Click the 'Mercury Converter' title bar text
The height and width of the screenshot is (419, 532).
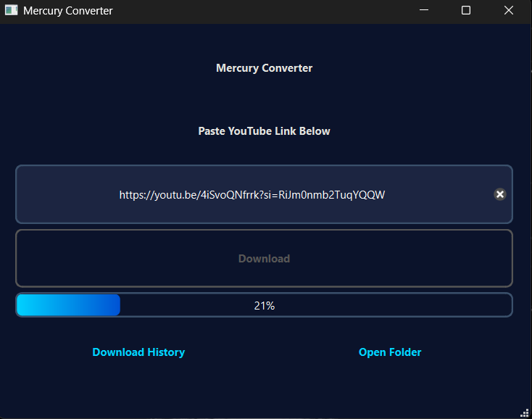(x=68, y=11)
